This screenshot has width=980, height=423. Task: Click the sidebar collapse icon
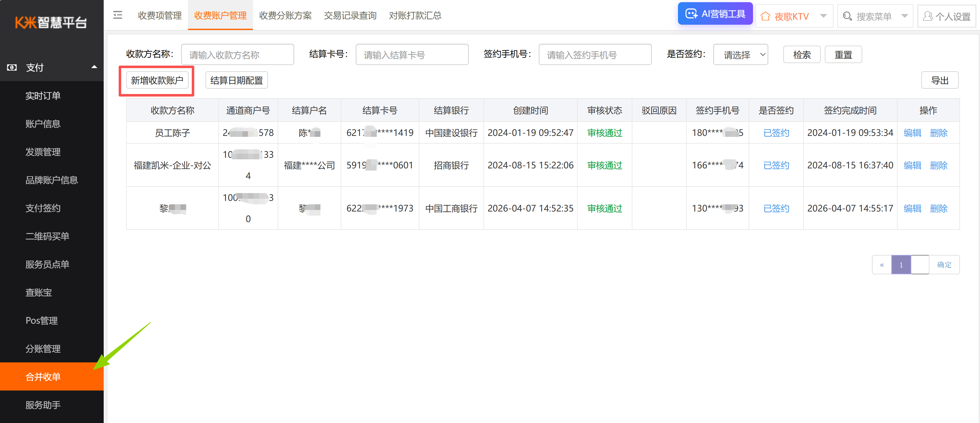(x=117, y=15)
